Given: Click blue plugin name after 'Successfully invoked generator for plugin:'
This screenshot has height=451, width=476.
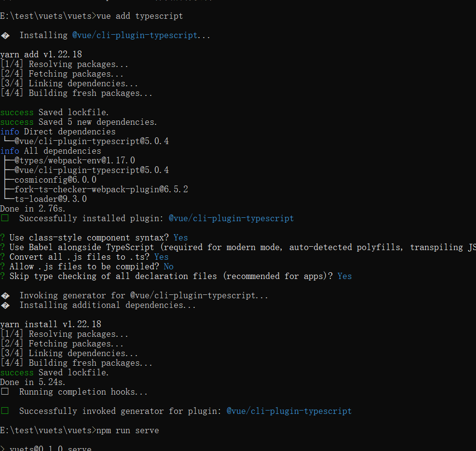Looking at the screenshot, I should (289, 411).
